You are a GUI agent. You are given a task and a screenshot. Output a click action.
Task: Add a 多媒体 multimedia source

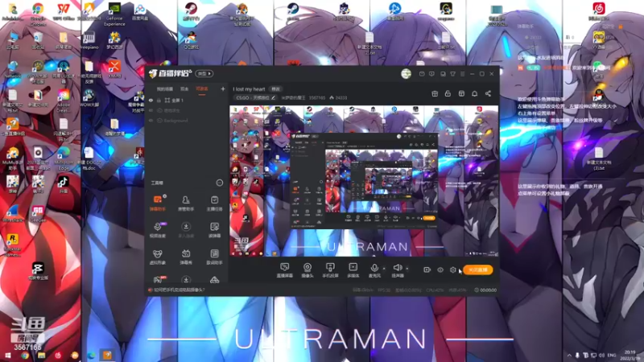click(353, 270)
